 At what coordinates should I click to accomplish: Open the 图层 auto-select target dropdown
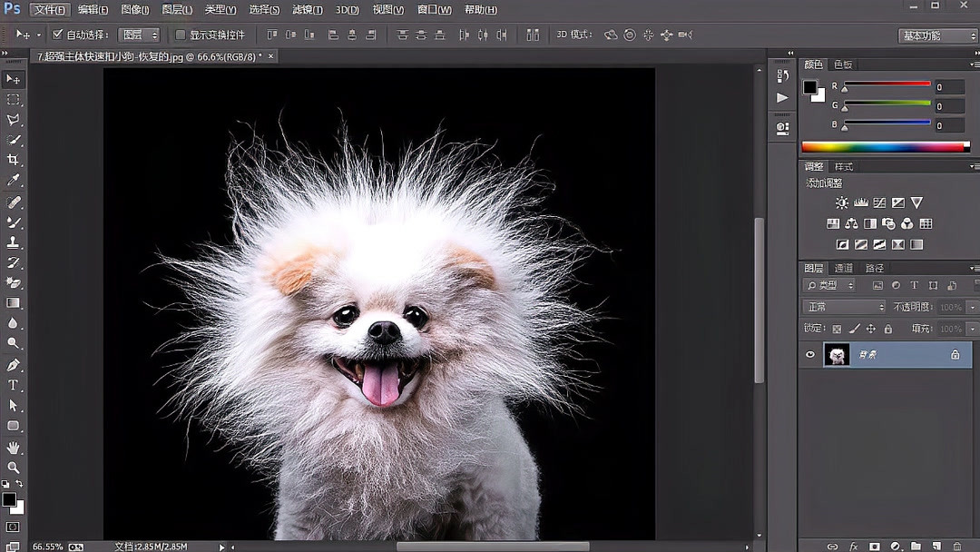coord(140,34)
